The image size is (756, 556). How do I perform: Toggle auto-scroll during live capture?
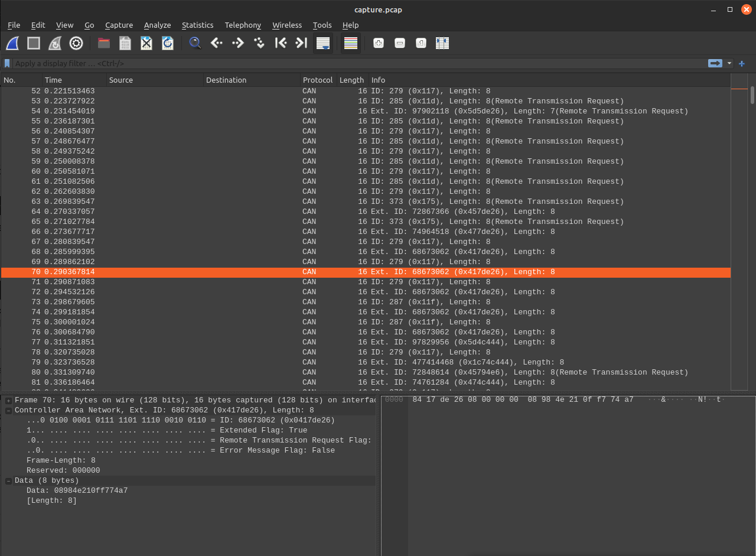[x=322, y=43]
